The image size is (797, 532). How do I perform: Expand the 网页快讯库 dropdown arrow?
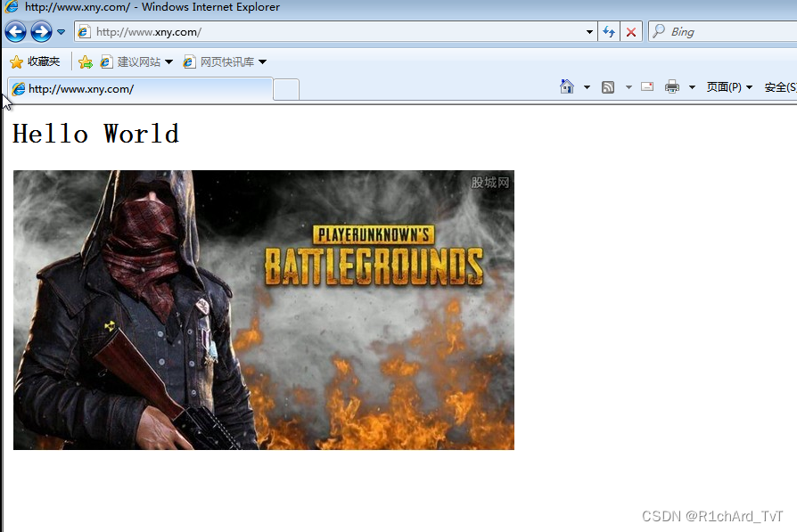point(262,62)
